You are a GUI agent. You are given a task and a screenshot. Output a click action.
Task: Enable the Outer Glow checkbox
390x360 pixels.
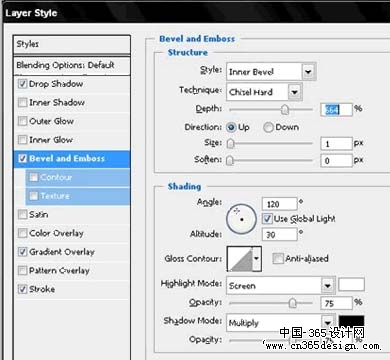pyautogui.click(x=22, y=121)
